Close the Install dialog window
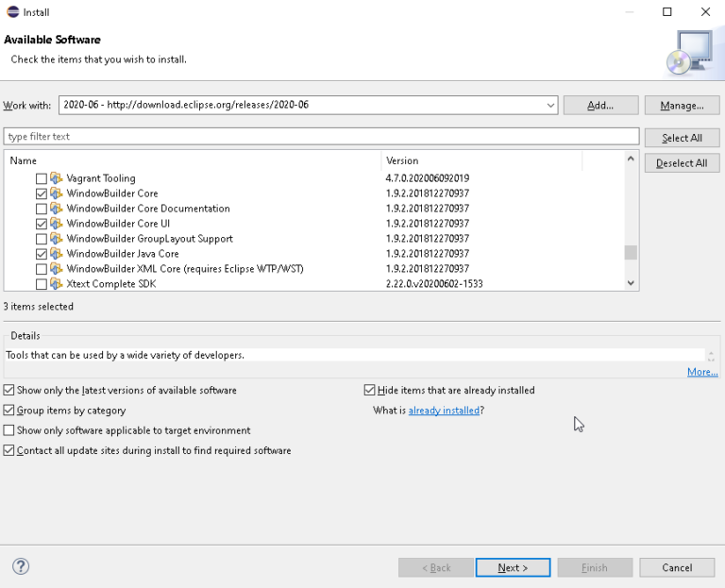Image resolution: width=725 pixels, height=588 pixels. pos(705,12)
